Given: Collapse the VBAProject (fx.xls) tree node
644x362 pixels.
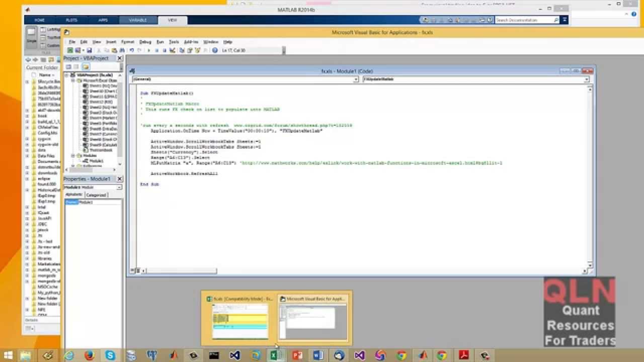Looking at the screenshot, I should point(67,75).
